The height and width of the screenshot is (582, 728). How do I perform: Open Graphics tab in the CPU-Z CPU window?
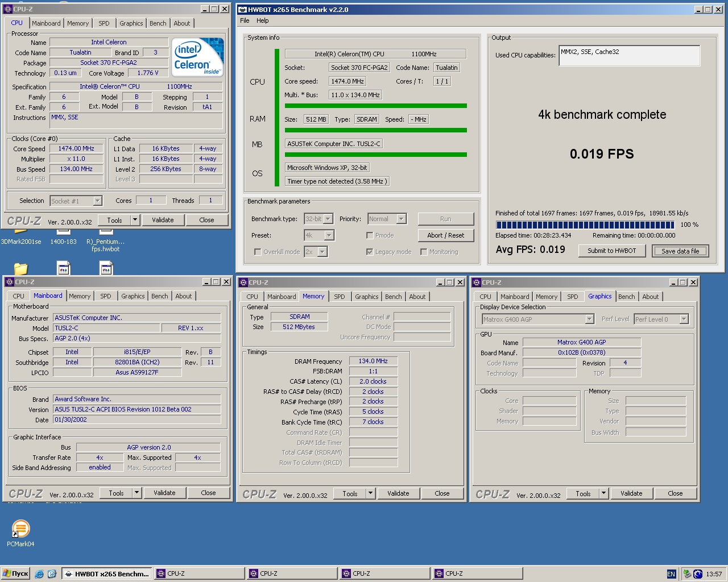(x=131, y=23)
